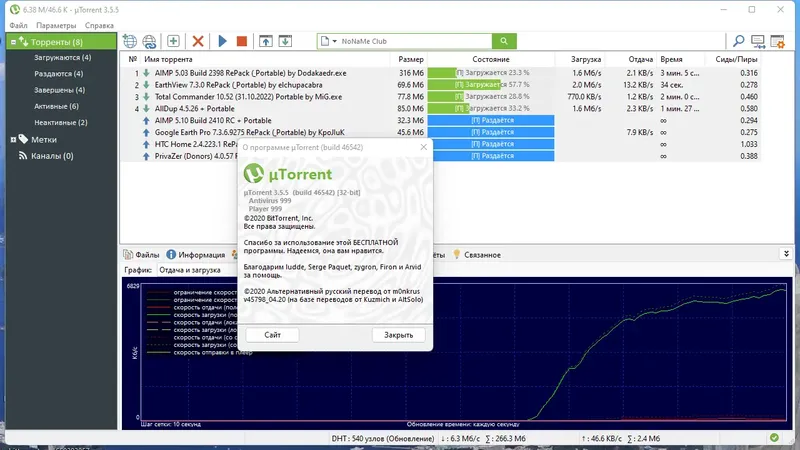Switch to the Информация tab

[x=196, y=255]
